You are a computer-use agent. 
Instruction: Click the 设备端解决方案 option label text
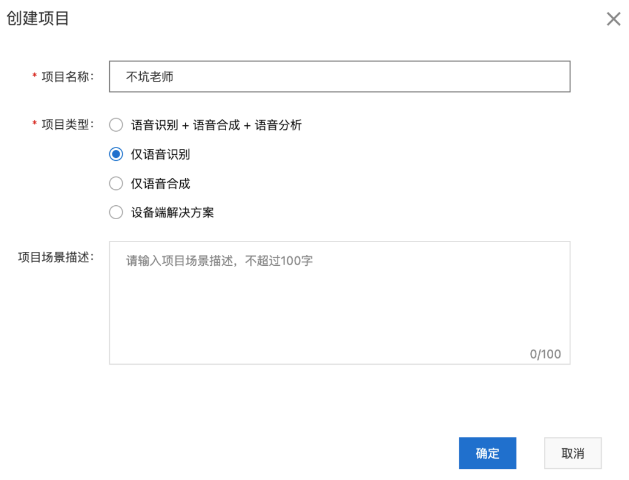click(x=172, y=212)
